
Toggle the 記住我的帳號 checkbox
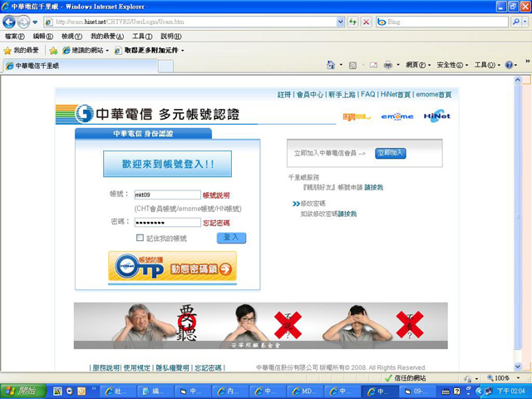pos(140,238)
